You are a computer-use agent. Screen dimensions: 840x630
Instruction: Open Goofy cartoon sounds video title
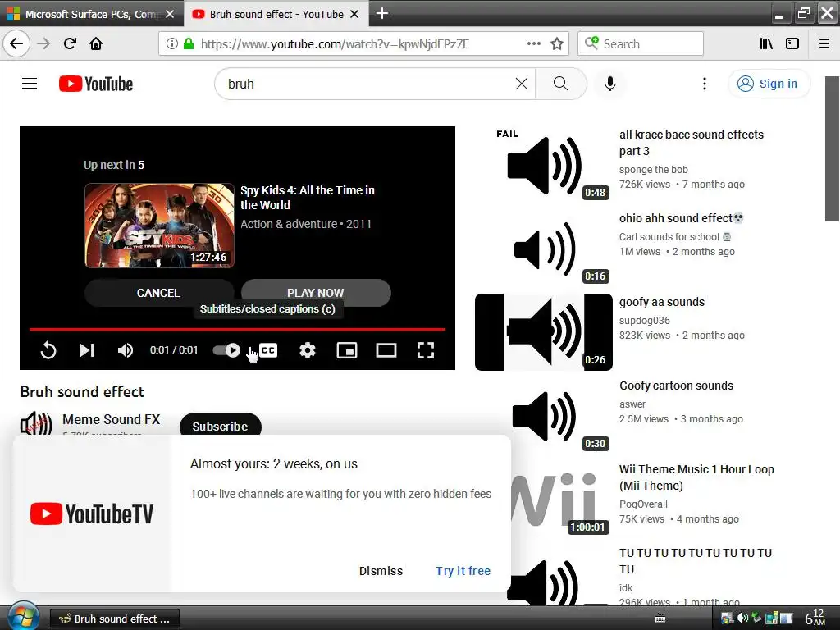pos(676,386)
